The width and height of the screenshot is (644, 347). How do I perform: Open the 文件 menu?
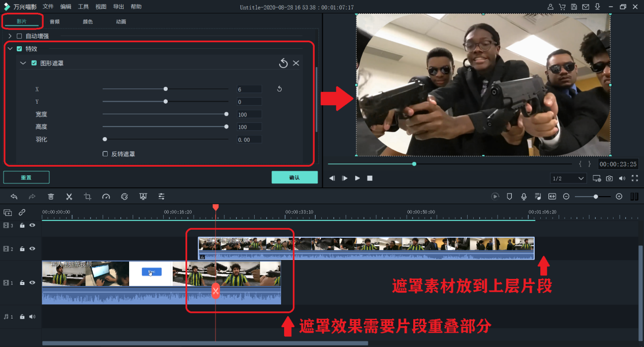48,7
